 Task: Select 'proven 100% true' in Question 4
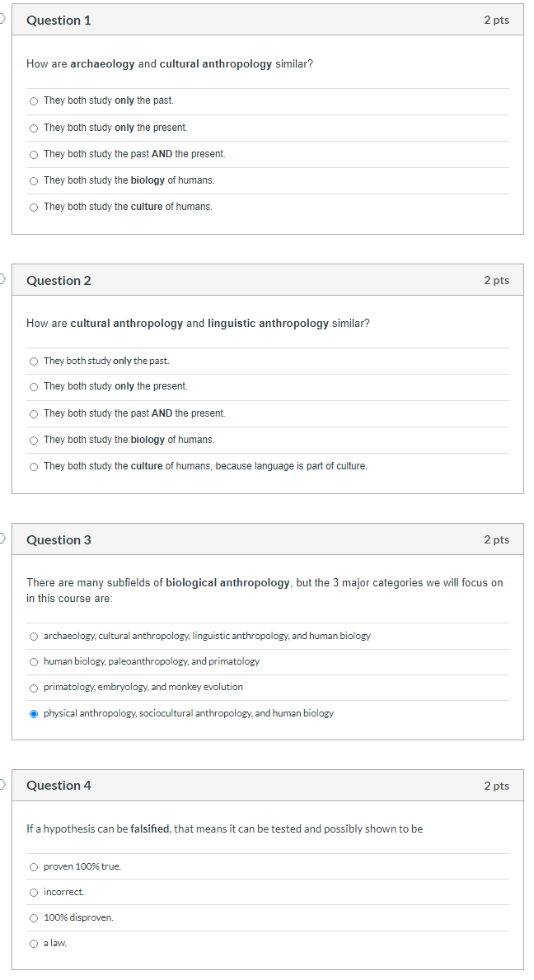33,866
